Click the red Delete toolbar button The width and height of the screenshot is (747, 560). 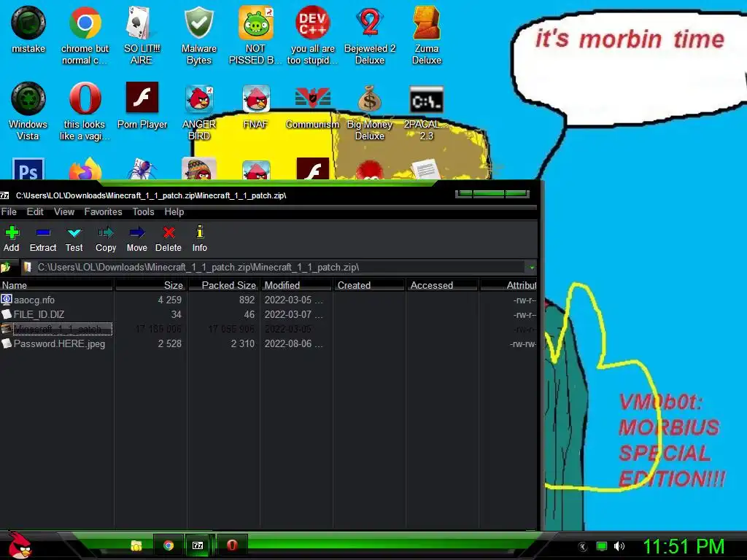point(169,238)
